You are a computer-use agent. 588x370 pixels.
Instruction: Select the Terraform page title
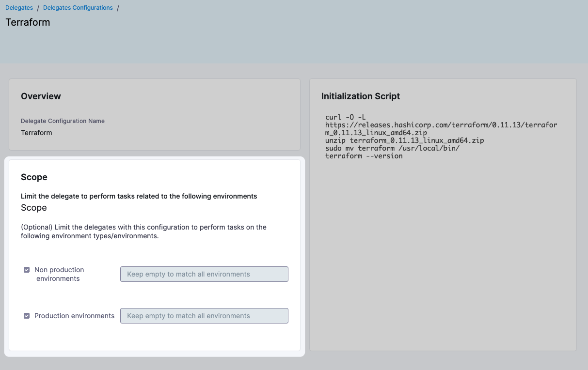pyautogui.click(x=28, y=22)
